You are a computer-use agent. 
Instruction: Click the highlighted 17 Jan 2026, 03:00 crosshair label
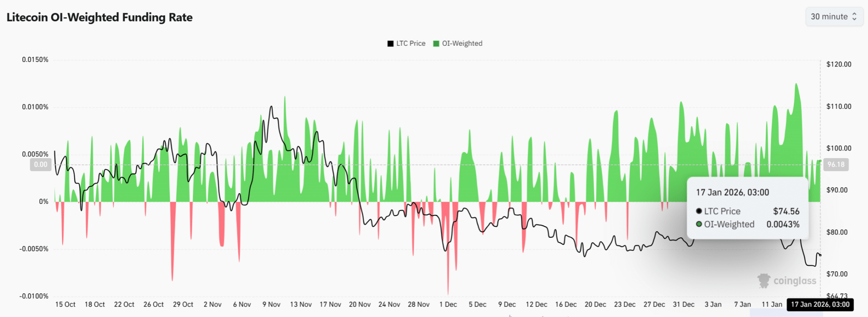pos(820,304)
